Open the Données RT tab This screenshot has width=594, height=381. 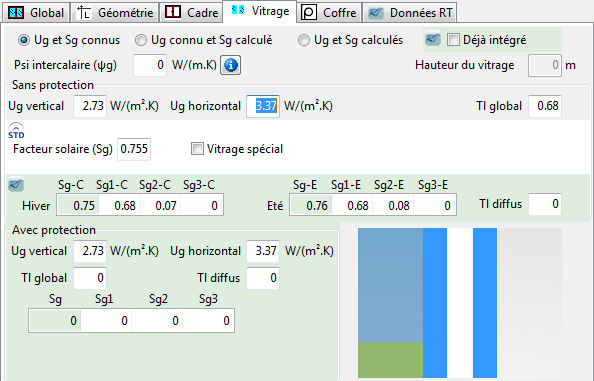pyautogui.click(x=410, y=12)
